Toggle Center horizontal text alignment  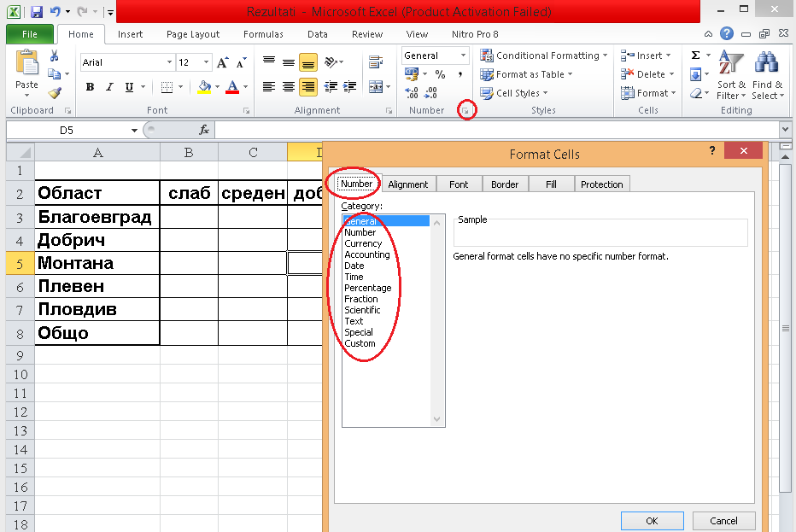289,87
